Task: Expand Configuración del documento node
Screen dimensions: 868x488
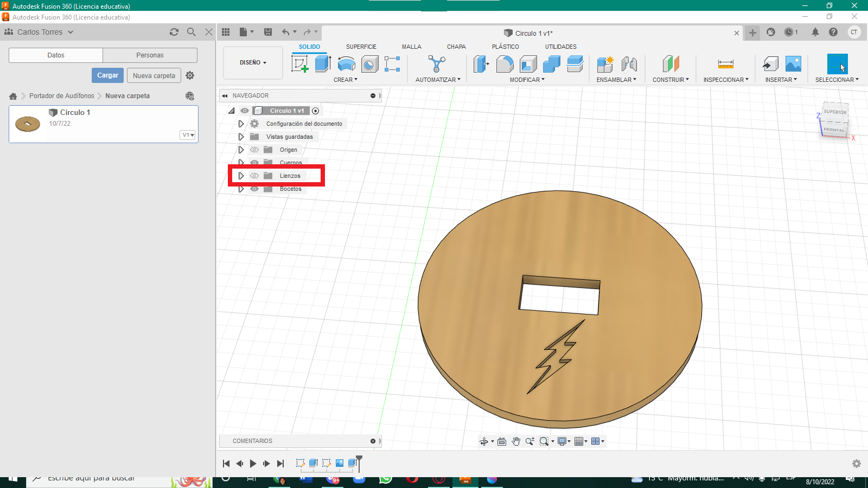Action: [241, 124]
